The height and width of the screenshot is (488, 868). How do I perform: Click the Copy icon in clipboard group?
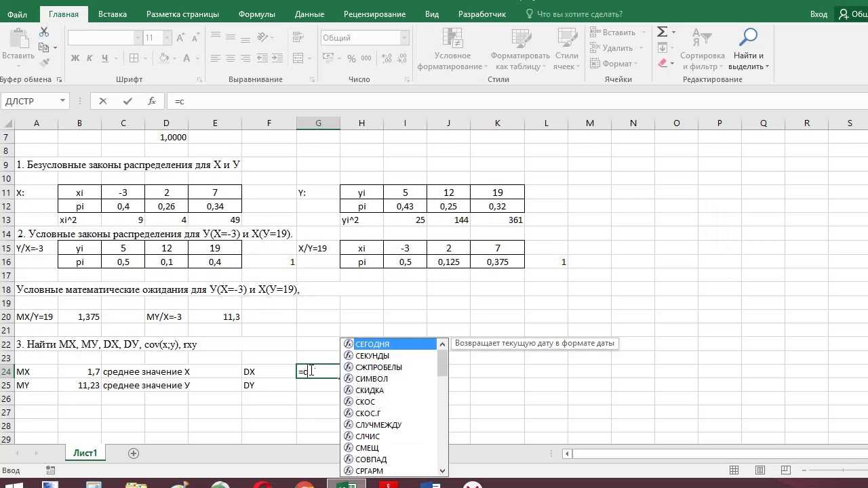coord(44,47)
